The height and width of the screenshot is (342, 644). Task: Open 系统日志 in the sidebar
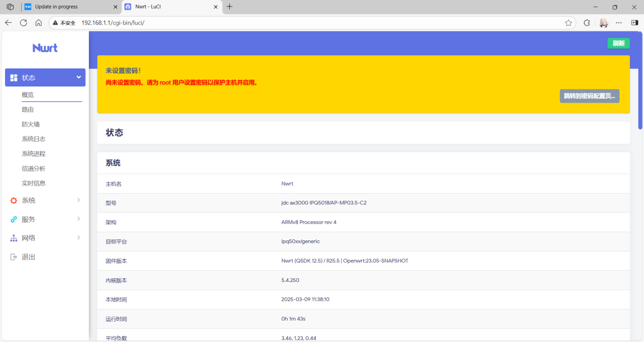(34, 139)
